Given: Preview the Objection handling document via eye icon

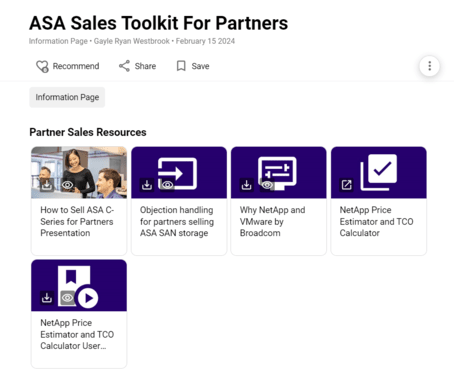Looking at the screenshot, I should coord(167,185).
